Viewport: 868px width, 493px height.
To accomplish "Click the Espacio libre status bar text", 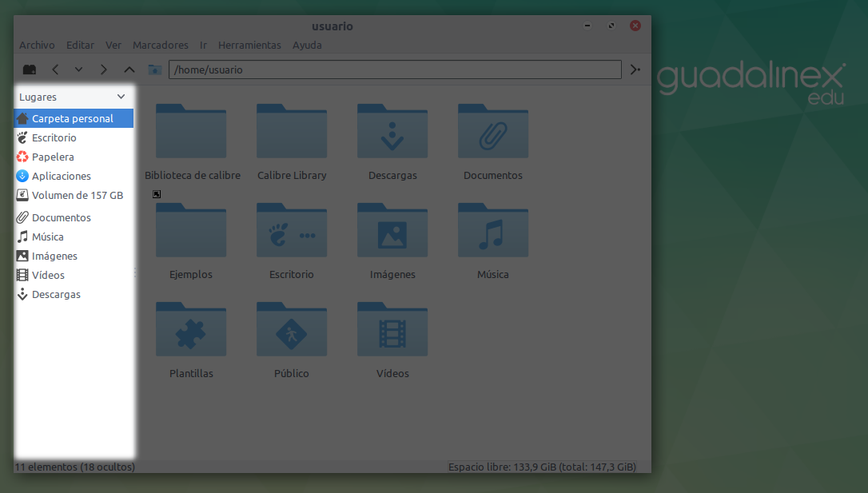I will (542, 467).
